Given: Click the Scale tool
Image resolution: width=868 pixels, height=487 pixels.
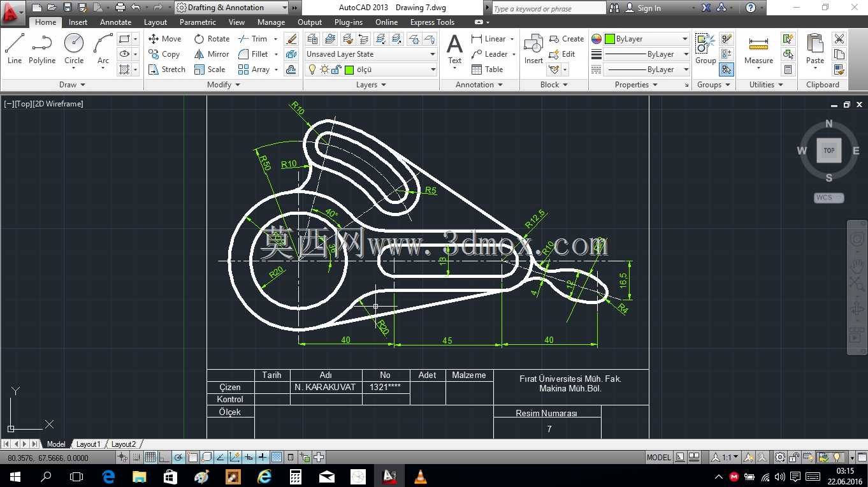Looking at the screenshot, I should click(x=210, y=69).
